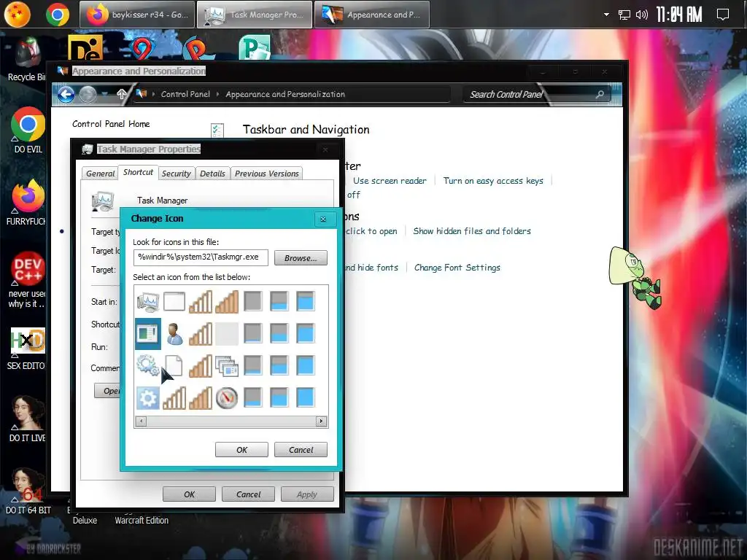Screen dimensions: 747x560
Task: Select the Task Manager monitor icon in list
Action: click(147, 302)
